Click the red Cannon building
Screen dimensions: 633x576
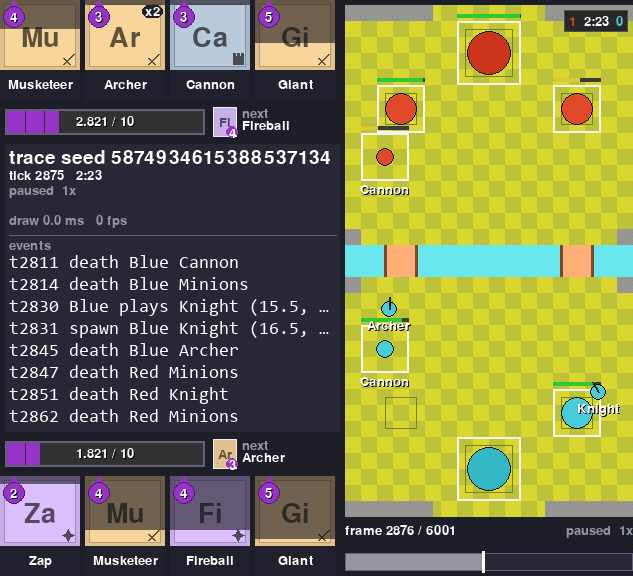click(x=385, y=157)
